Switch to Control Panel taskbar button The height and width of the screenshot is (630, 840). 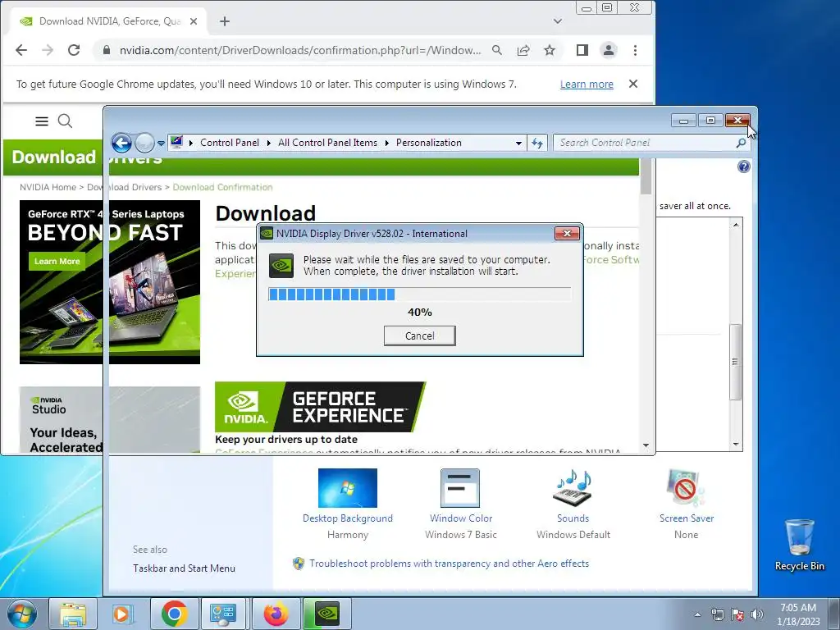coord(223,614)
